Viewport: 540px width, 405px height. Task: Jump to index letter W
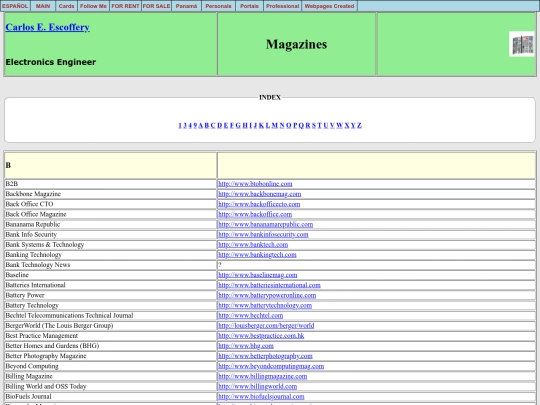tap(339, 125)
